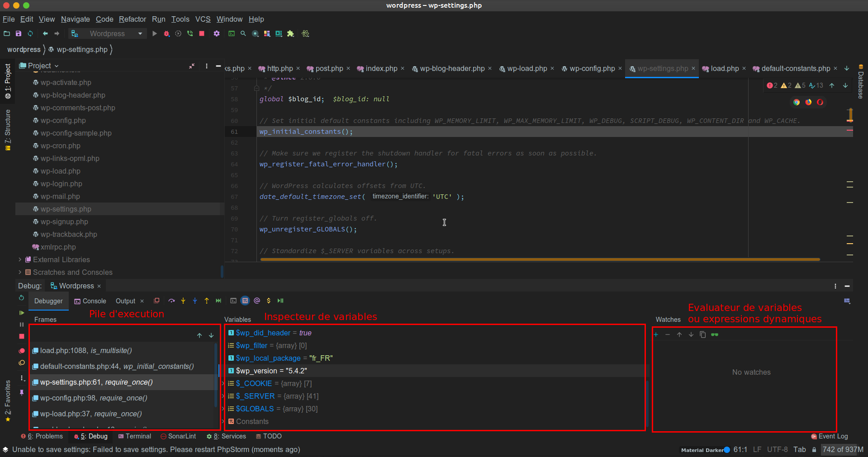Expand Scratches and Consoles node
The width and height of the screenshot is (868, 457).
click(x=20, y=272)
